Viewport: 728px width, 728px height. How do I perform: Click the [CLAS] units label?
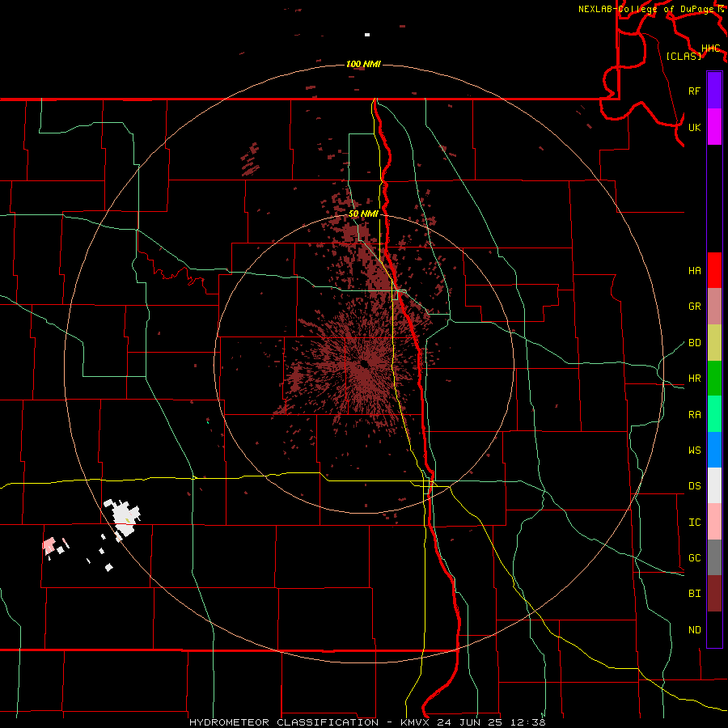(x=684, y=56)
